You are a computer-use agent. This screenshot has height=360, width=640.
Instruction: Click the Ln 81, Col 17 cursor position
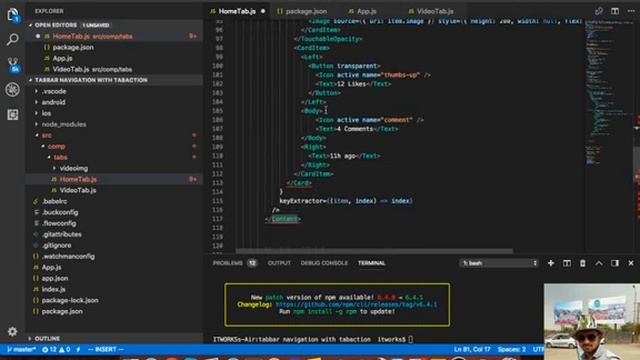[472, 349]
